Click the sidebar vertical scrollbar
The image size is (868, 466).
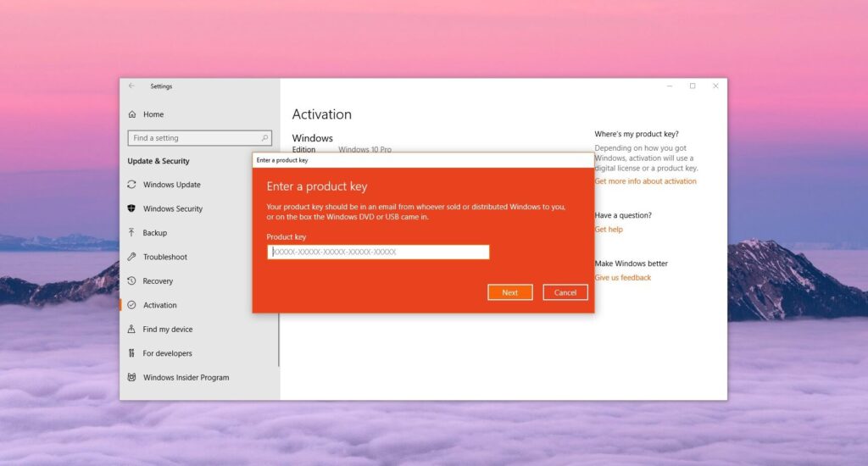pyautogui.click(x=278, y=339)
